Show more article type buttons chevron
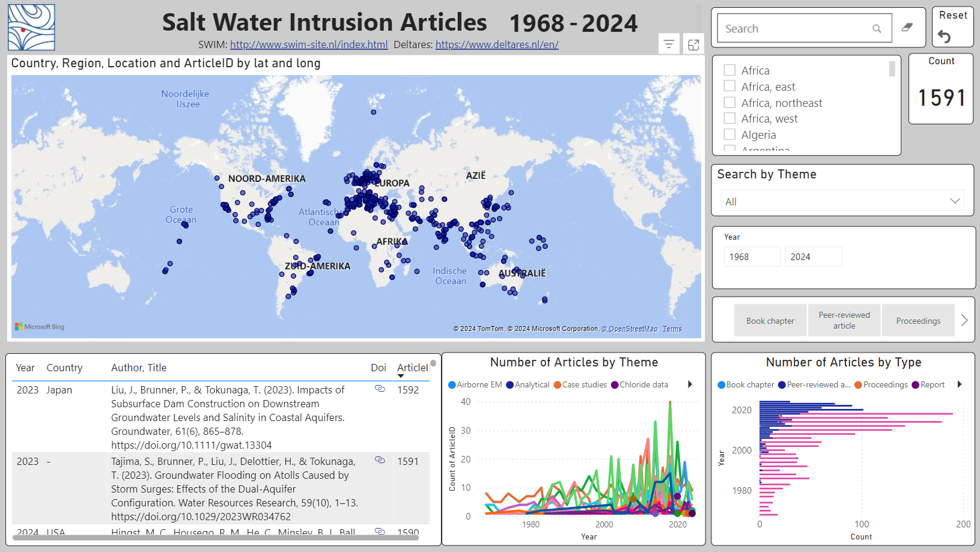The height and width of the screenshot is (552, 980). coord(964,320)
